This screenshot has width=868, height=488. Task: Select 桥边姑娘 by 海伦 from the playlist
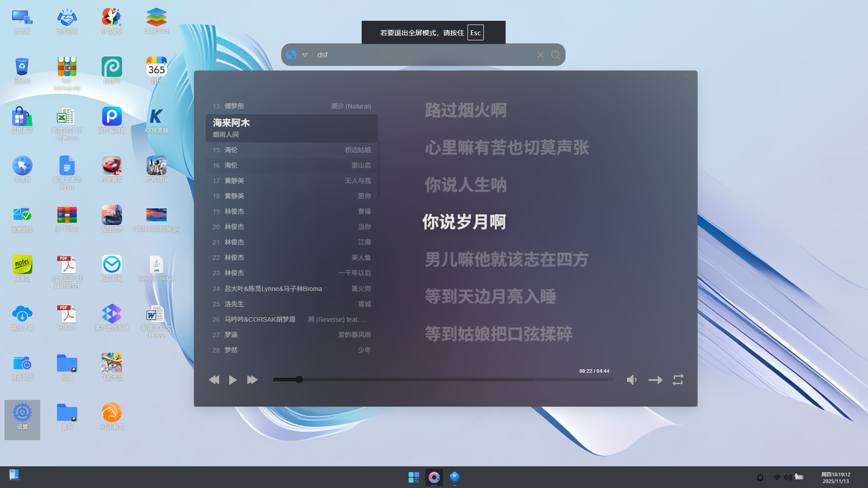[292, 150]
